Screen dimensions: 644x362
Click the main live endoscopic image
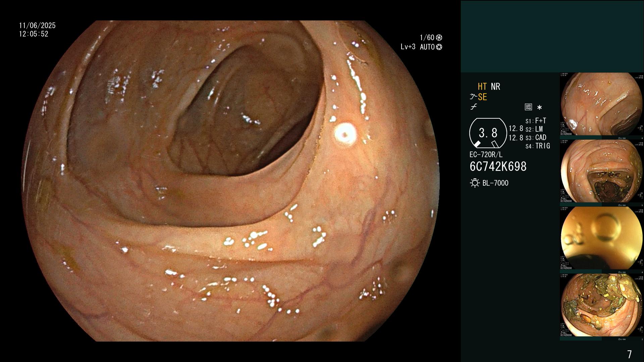pos(231,181)
